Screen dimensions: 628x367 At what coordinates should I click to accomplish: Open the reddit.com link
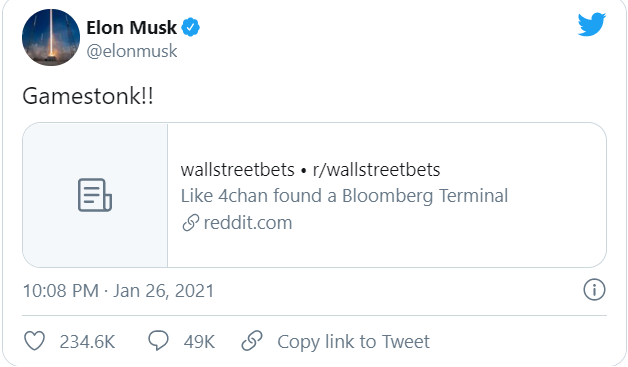248,223
